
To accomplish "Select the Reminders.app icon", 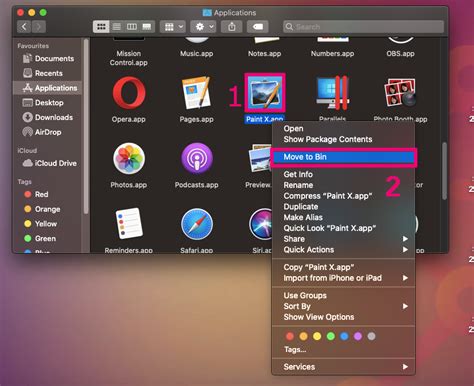I will 129,224.
